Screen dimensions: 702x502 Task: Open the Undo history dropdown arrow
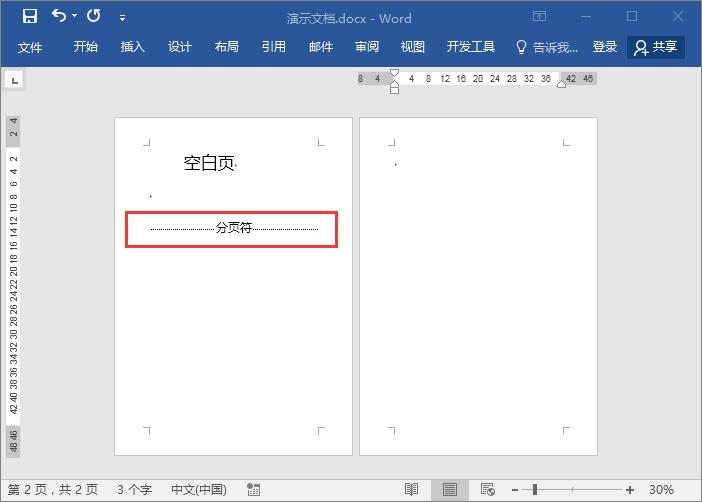(x=74, y=16)
